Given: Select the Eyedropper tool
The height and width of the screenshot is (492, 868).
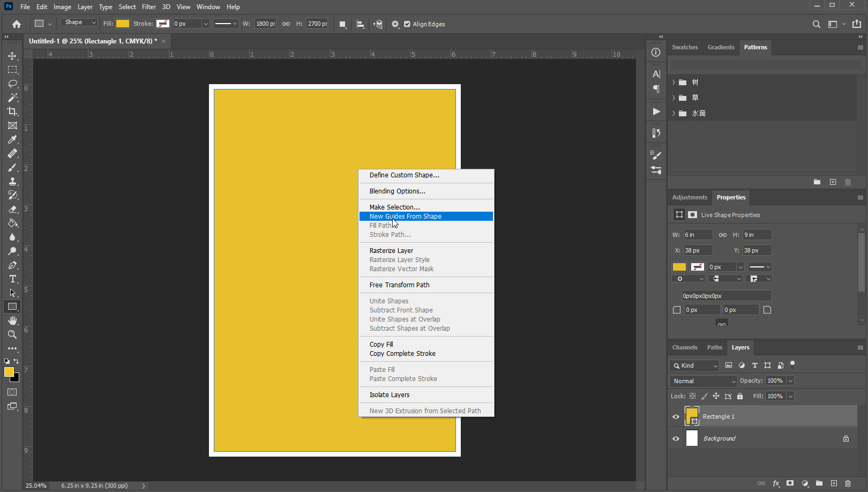Looking at the screenshot, I should (x=12, y=139).
